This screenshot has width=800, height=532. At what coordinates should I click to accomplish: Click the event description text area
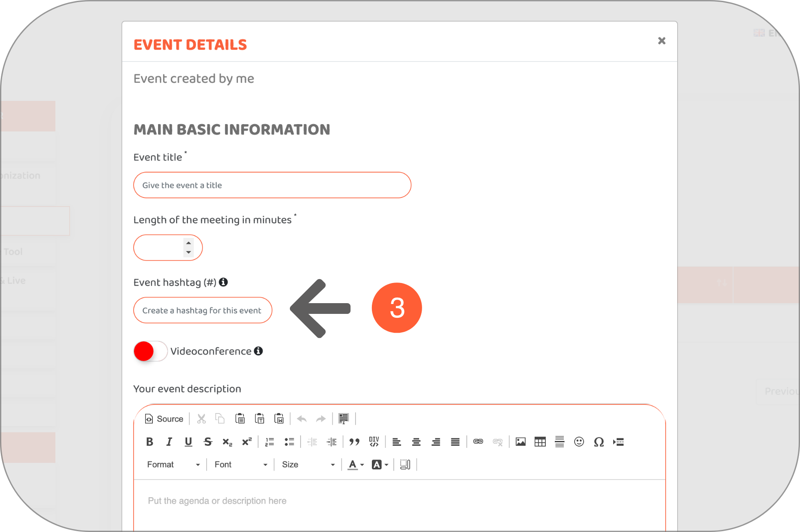[x=399, y=505]
